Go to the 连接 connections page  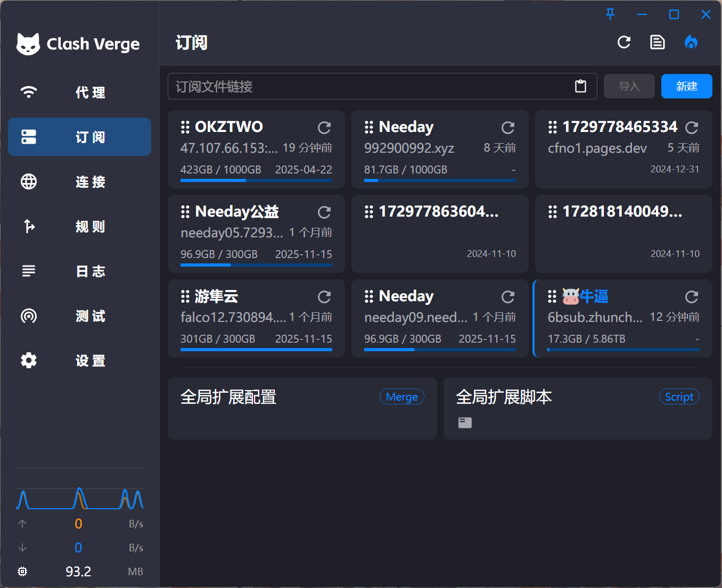(x=80, y=181)
